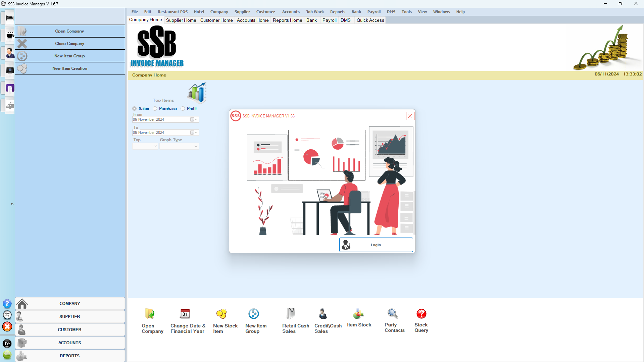Open the Tools menu
This screenshot has height=362, width=644.
pos(406,12)
